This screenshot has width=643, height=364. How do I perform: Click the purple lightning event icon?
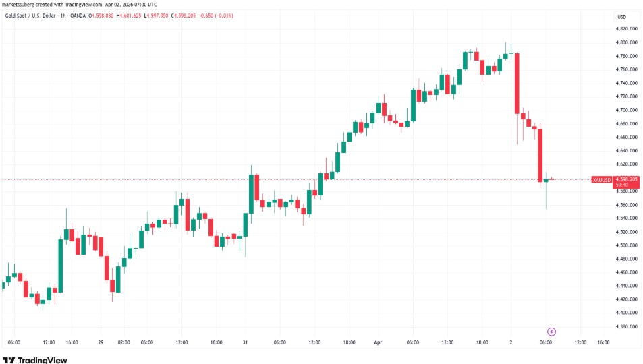tap(551, 332)
